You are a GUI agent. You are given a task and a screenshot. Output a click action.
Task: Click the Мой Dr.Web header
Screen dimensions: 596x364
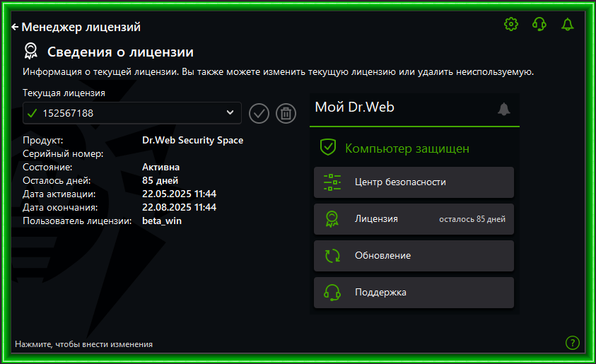click(355, 107)
